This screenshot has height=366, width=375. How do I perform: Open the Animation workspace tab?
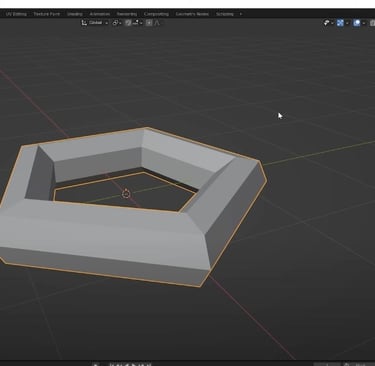100,14
